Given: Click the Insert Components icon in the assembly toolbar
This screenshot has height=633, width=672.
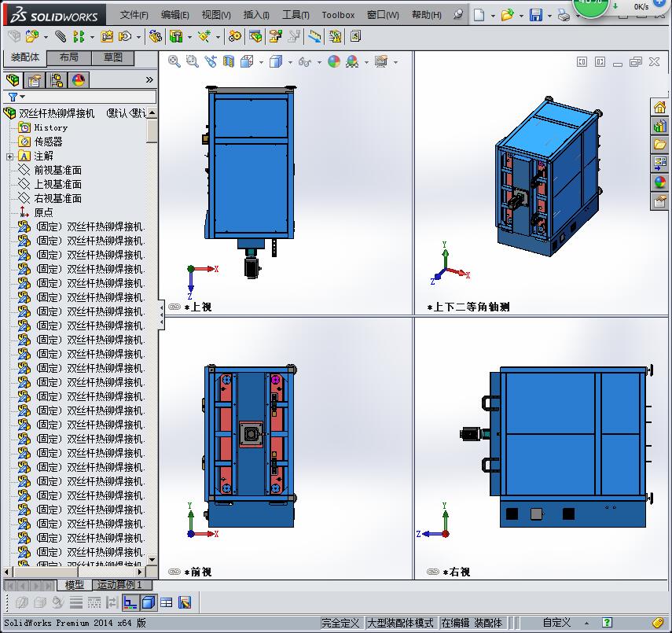Looking at the screenshot, I should (x=31, y=37).
